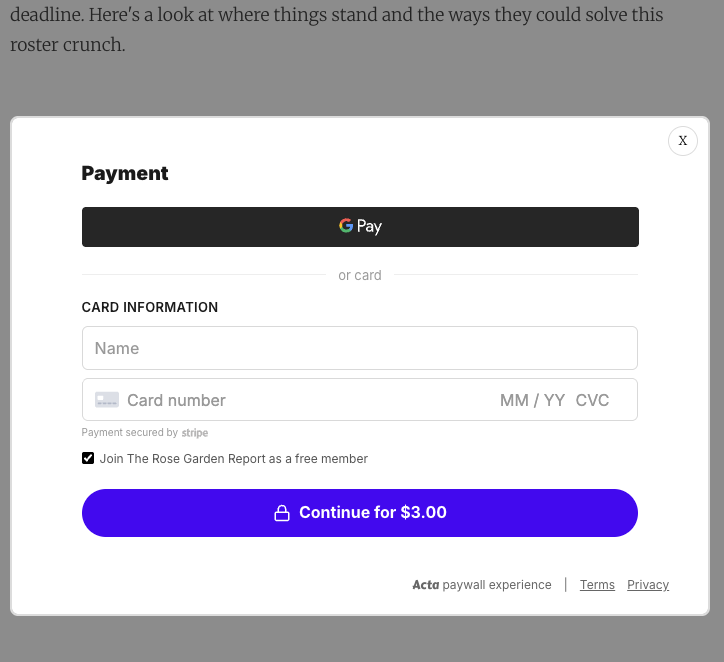Viewport: 724px width, 662px height.
Task: Click the stripe logo text
Action: 195,433
